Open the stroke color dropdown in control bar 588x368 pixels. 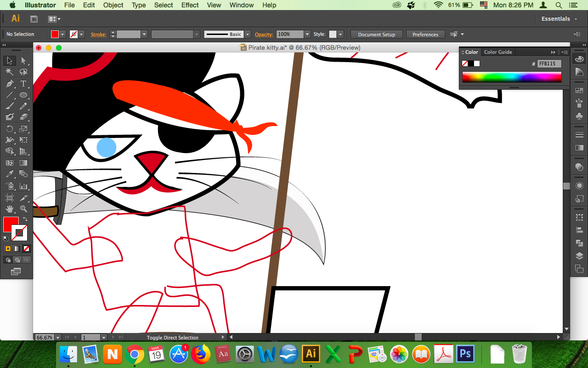tap(82, 34)
